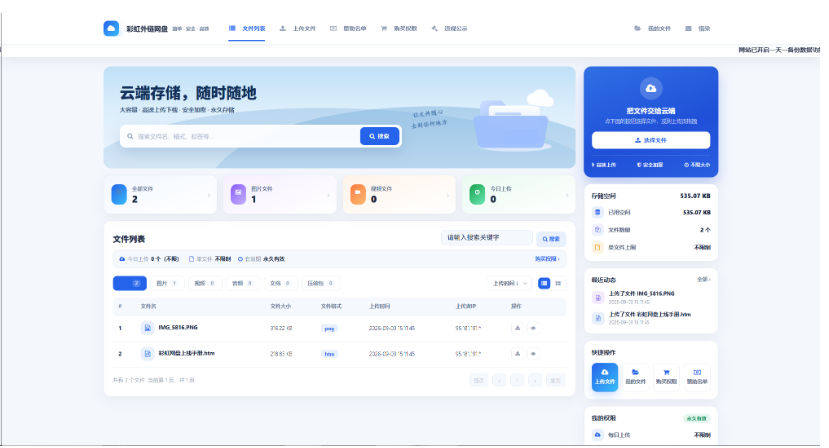Click the blue cloud site logo
This screenshot has width=829, height=448.
[111, 29]
